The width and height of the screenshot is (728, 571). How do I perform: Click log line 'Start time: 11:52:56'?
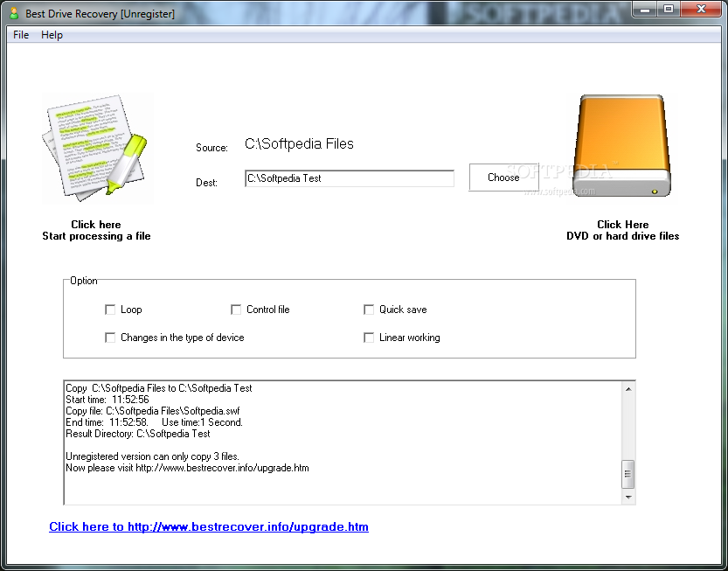[107, 400]
